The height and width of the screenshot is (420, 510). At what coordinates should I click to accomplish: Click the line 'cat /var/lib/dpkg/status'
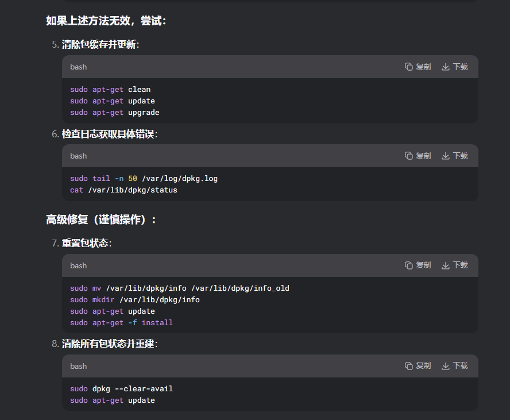[x=123, y=190]
